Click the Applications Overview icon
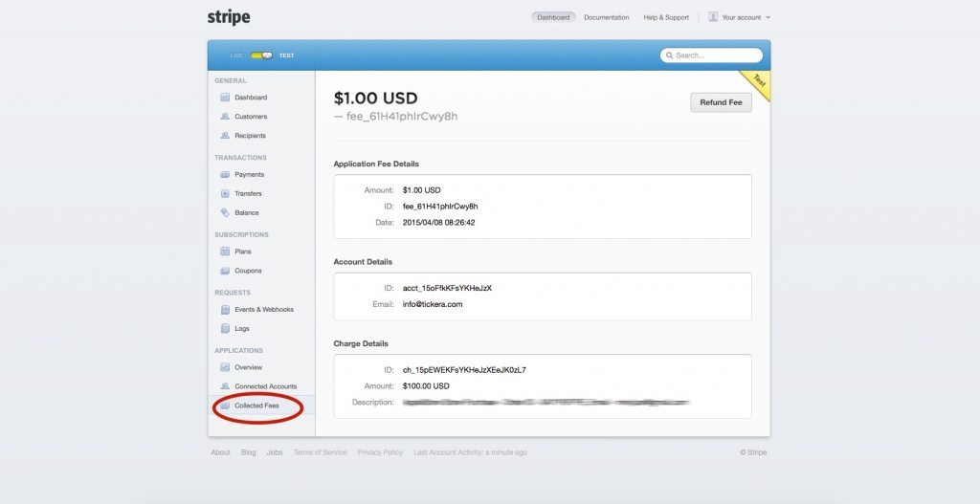 pos(225,367)
